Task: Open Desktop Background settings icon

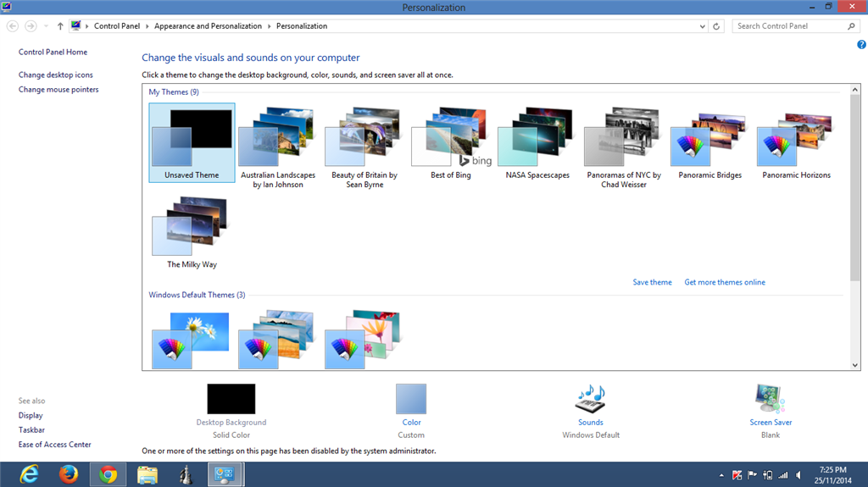Action: (231, 399)
